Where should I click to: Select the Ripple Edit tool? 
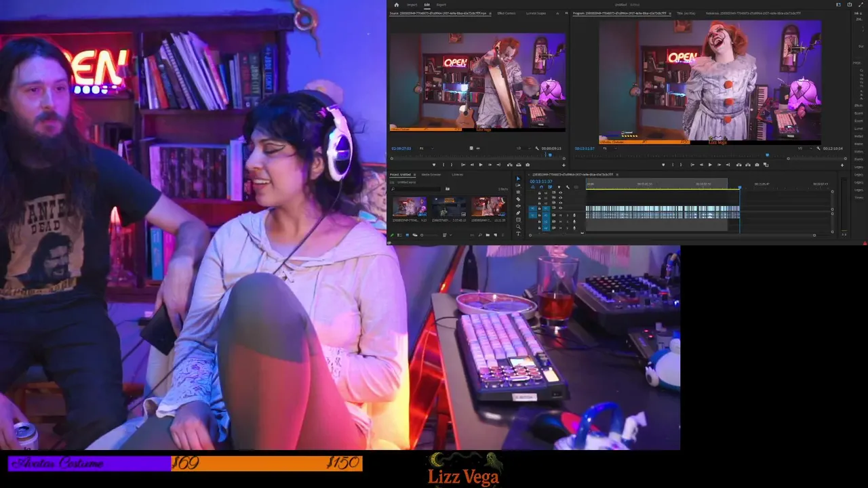518,192
